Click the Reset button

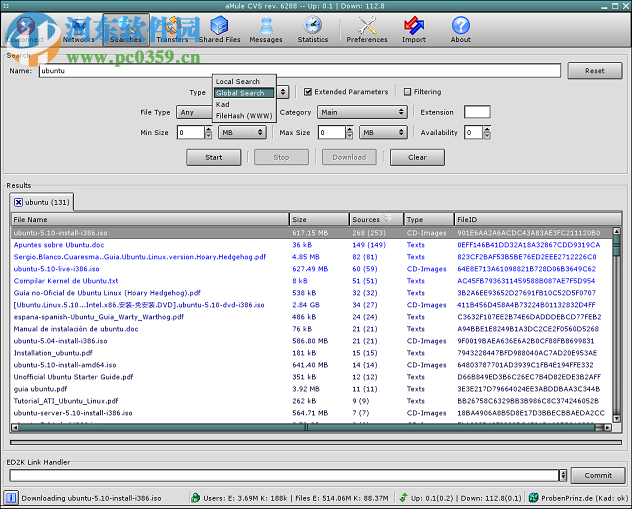click(595, 71)
